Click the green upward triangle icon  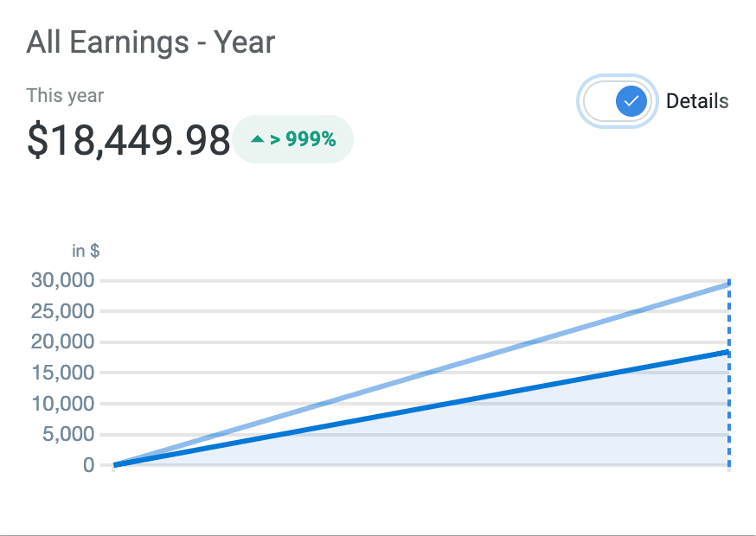(257, 138)
